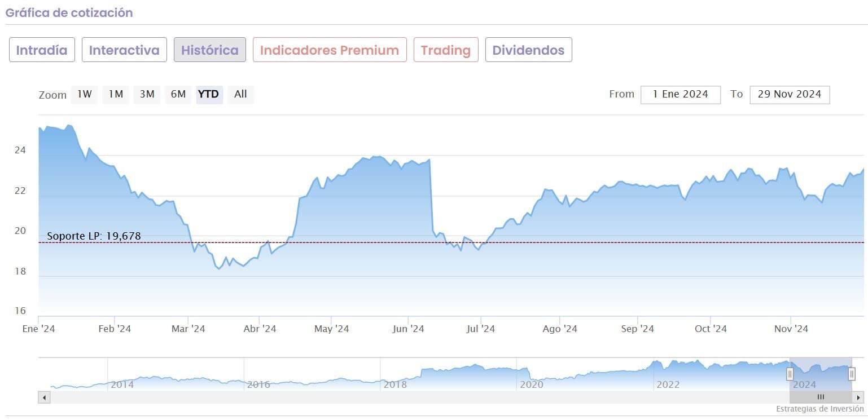
Task: Open the Interactiva chart tab
Action: coord(124,50)
